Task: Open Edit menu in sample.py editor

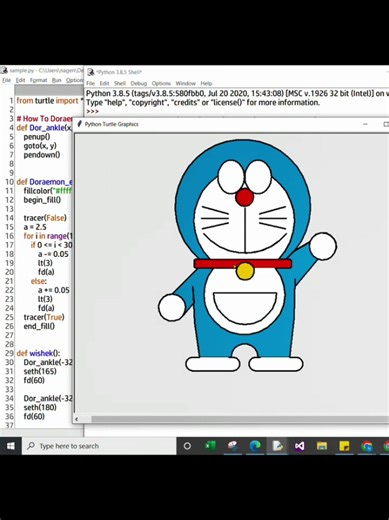Action: [21, 80]
